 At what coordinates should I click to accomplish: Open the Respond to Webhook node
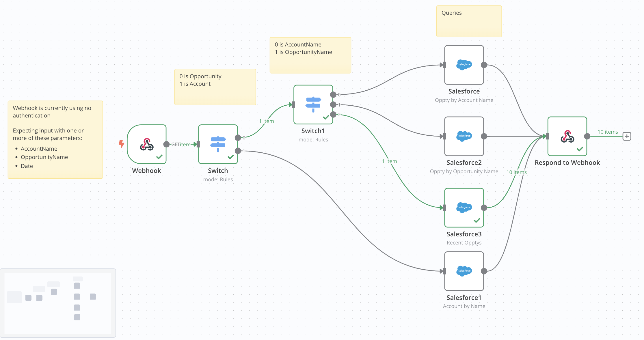567,136
